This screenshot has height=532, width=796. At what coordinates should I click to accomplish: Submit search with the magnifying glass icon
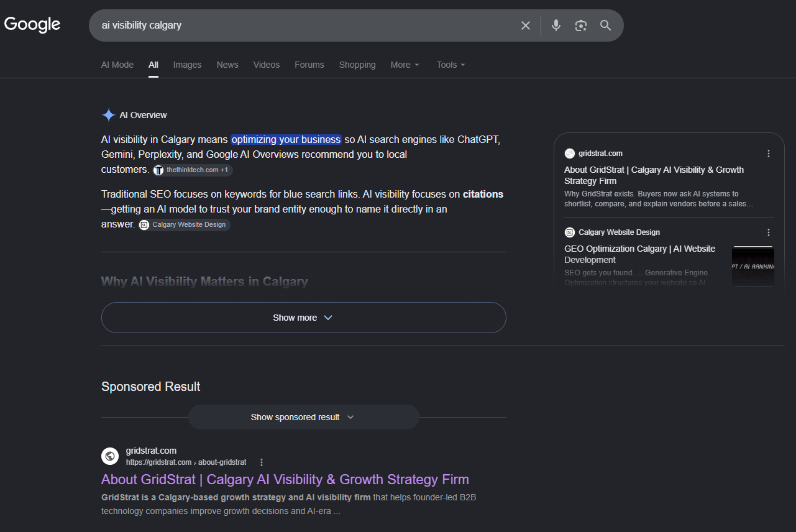606,25
